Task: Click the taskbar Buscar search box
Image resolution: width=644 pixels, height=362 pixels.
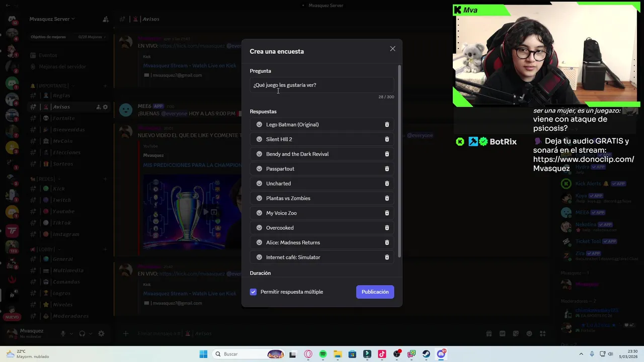Action: (x=249, y=354)
